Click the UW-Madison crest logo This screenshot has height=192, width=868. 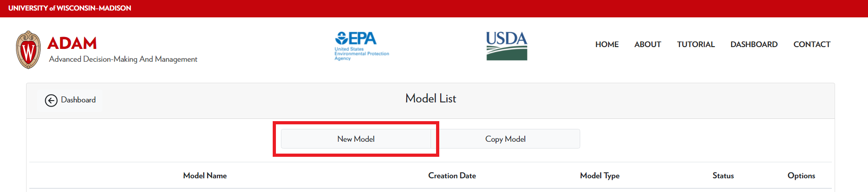28,50
